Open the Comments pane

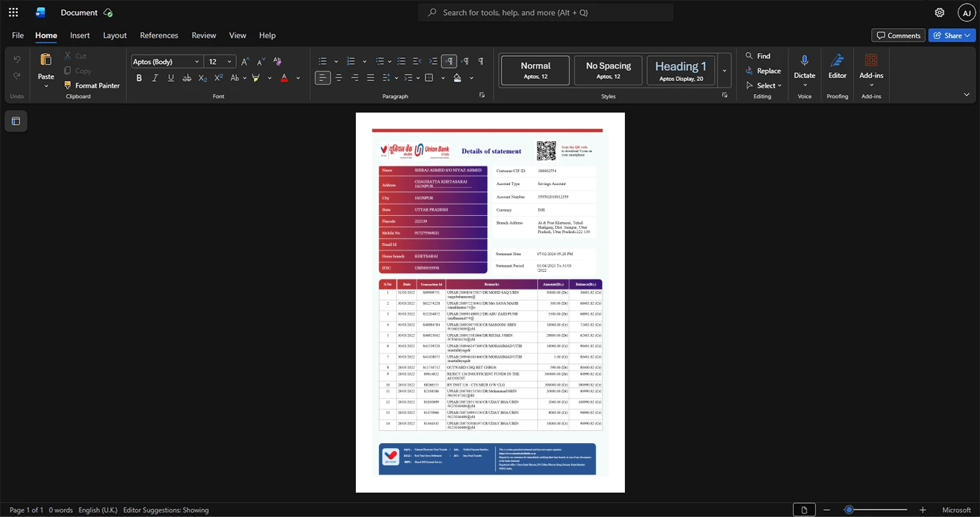[x=898, y=35]
